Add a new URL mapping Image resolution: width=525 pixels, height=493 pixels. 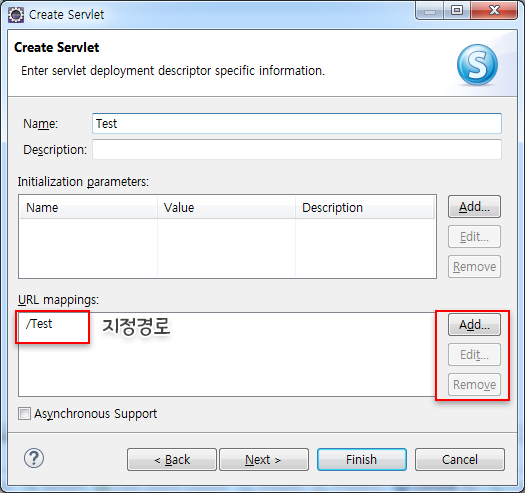pyautogui.click(x=474, y=325)
